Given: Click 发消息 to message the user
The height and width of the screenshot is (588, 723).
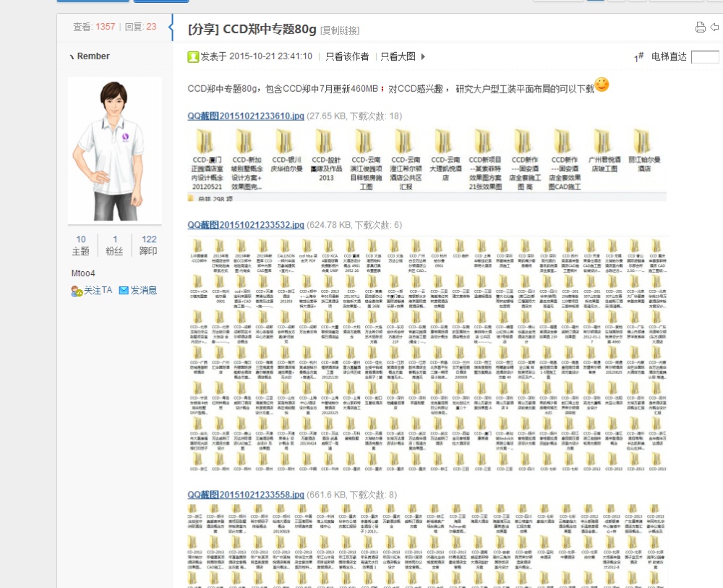Looking at the screenshot, I should [144, 290].
